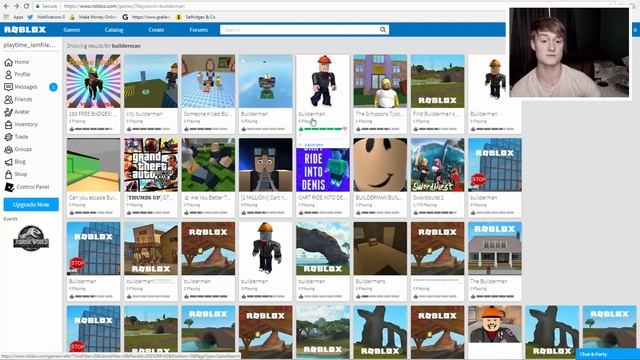
Task: Focus the Roblox search field
Action: [299, 29]
